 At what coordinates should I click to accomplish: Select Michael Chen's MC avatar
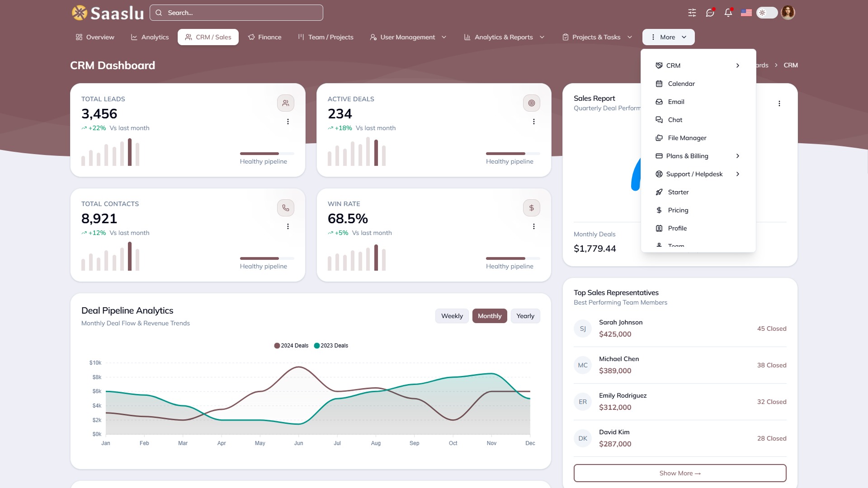tap(583, 365)
